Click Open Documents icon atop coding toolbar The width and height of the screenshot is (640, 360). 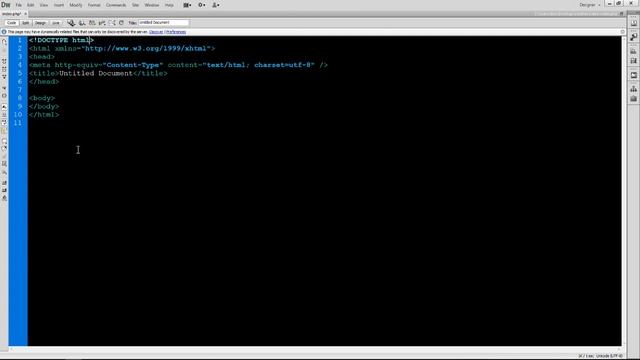pos(4,42)
